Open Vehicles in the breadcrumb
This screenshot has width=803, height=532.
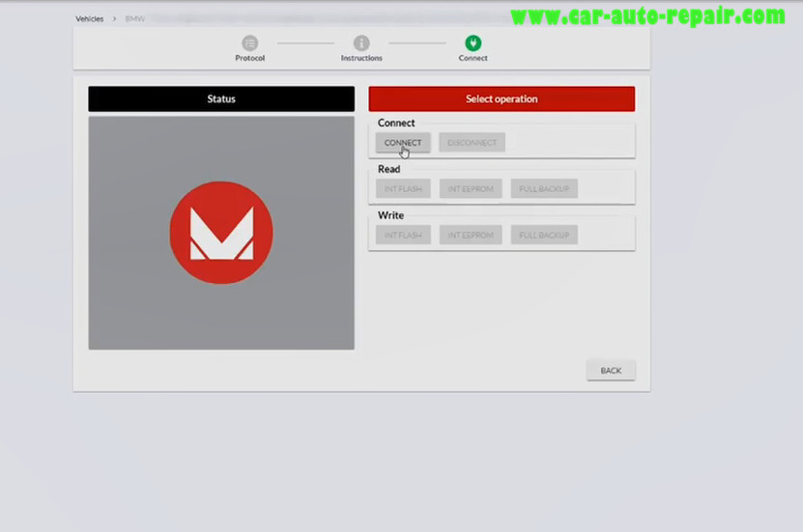[90, 19]
